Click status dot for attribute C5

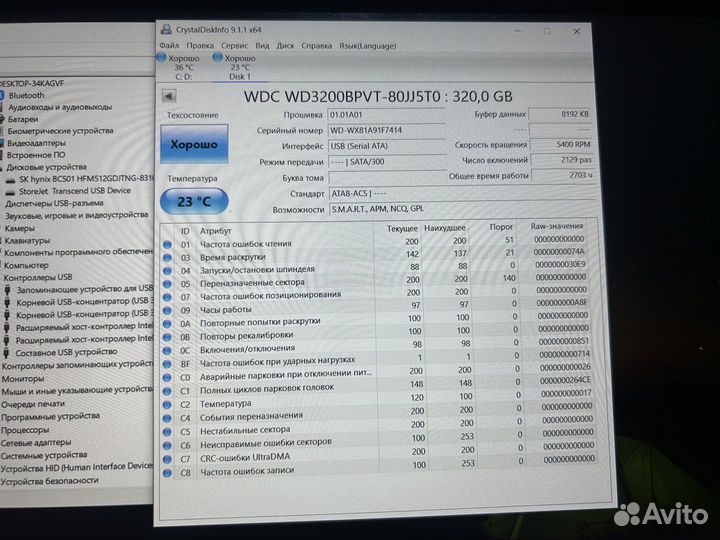pyautogui.click(x=167, y=432)
